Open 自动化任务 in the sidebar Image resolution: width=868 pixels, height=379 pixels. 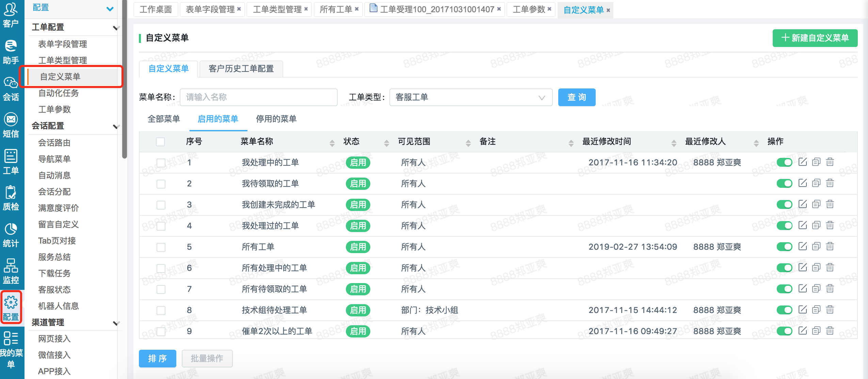pyautogui.click(x=59, y=93)
